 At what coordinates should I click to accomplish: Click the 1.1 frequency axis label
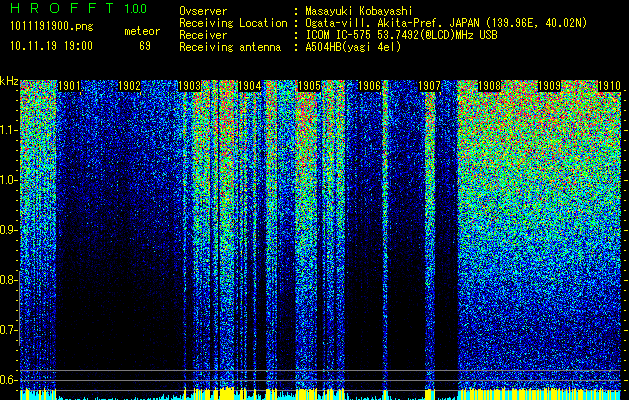coord(7,130)
